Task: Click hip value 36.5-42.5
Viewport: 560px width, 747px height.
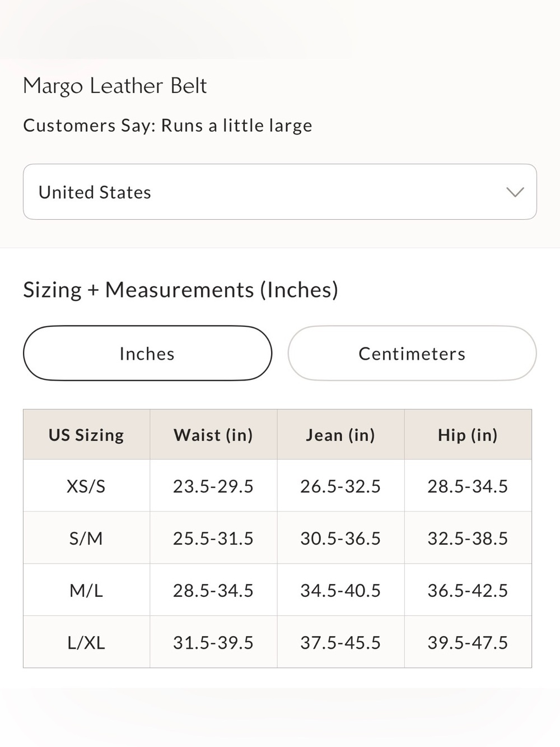Action: (468, 590)
